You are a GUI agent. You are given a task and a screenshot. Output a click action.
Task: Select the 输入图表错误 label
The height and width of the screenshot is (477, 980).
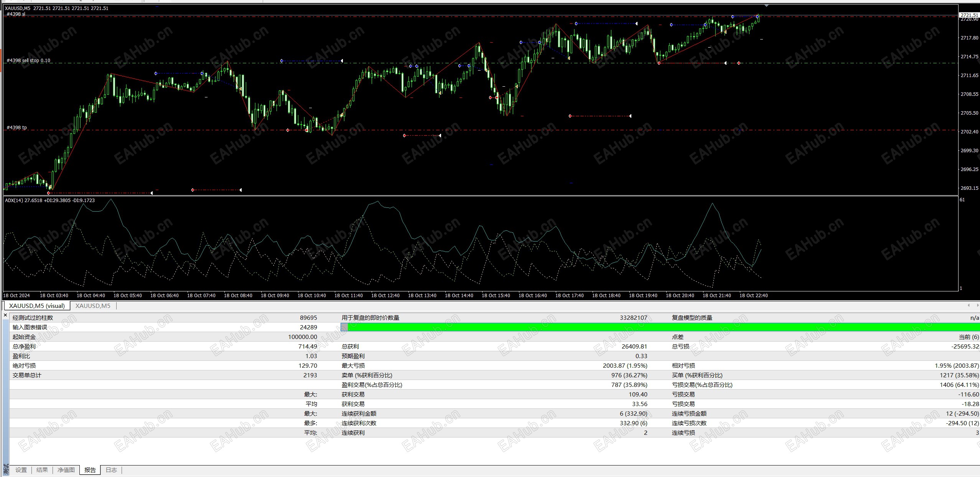30,327
